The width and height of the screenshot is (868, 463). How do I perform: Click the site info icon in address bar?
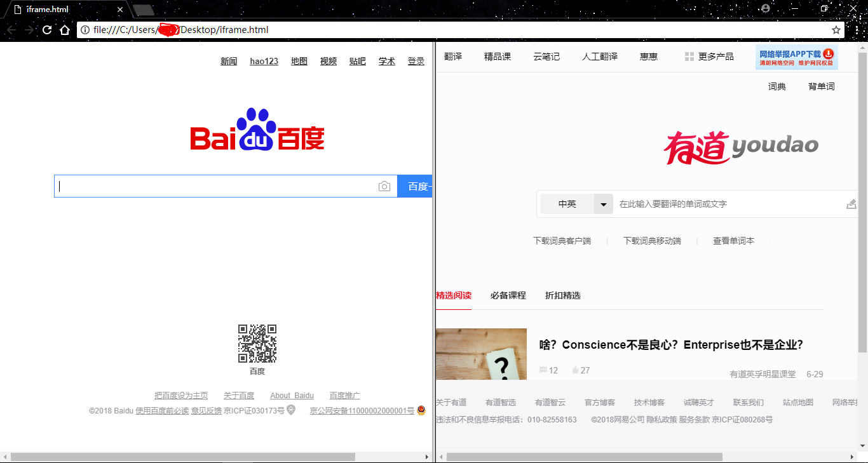(85, 30)
